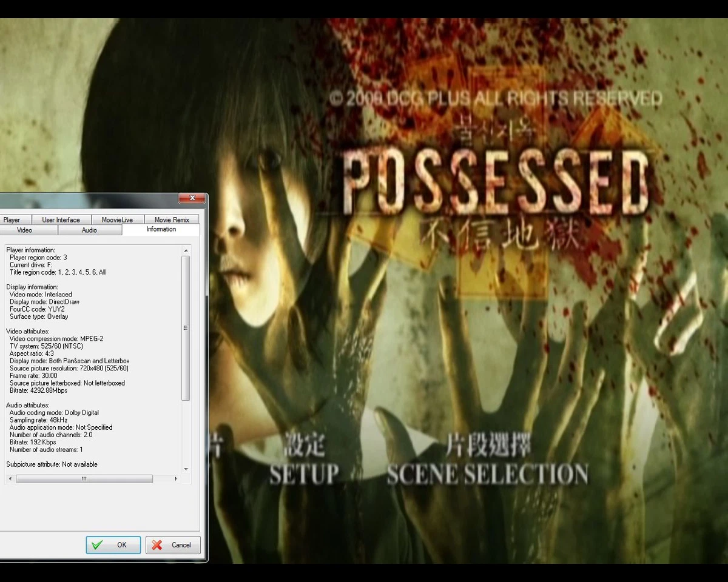Image resolution: width=728 pixels, height=582 pixels.
Task: Click the vertical scrollbar thumb
Action: (186, 328)
